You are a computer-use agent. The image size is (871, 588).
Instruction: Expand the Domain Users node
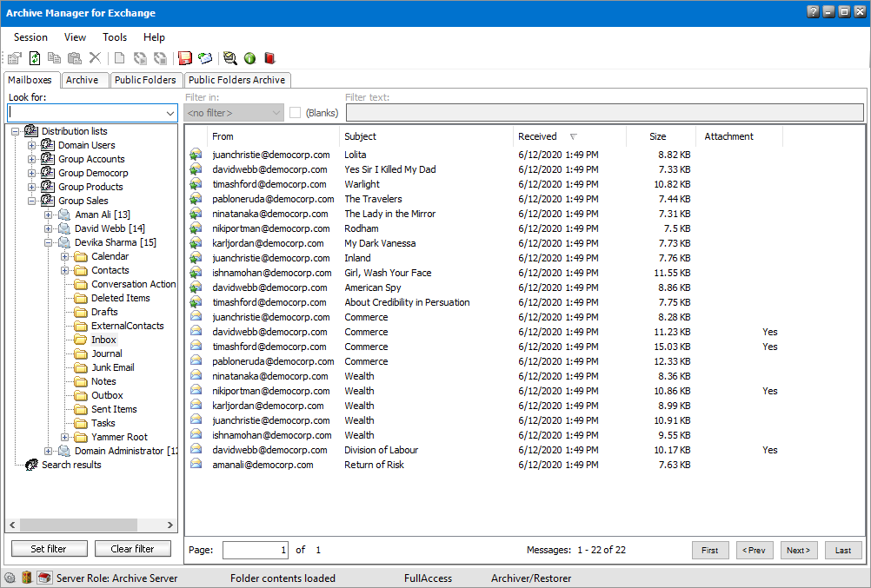pyautogui.click(x=31, y=145)
